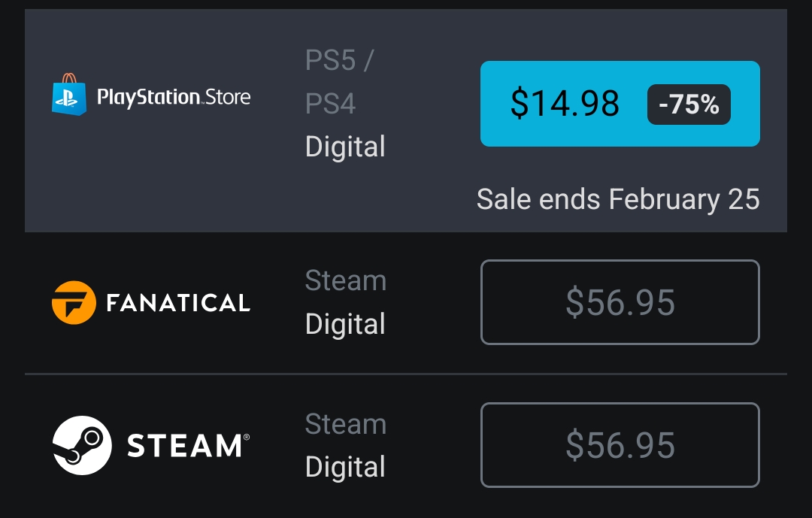Click the circular Steam logo icon
Image resolution: width=812 pixels, height=518 pixels.
[82, 445]
